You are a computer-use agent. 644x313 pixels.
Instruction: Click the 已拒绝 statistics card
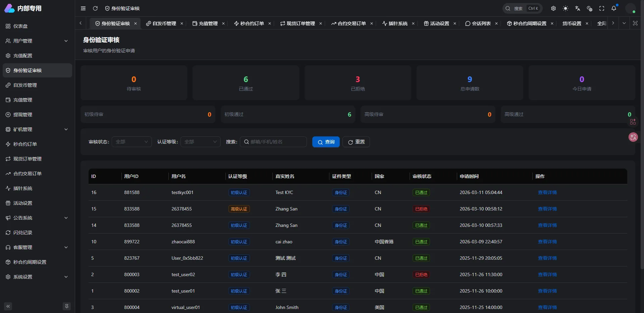tap(358, 83)
